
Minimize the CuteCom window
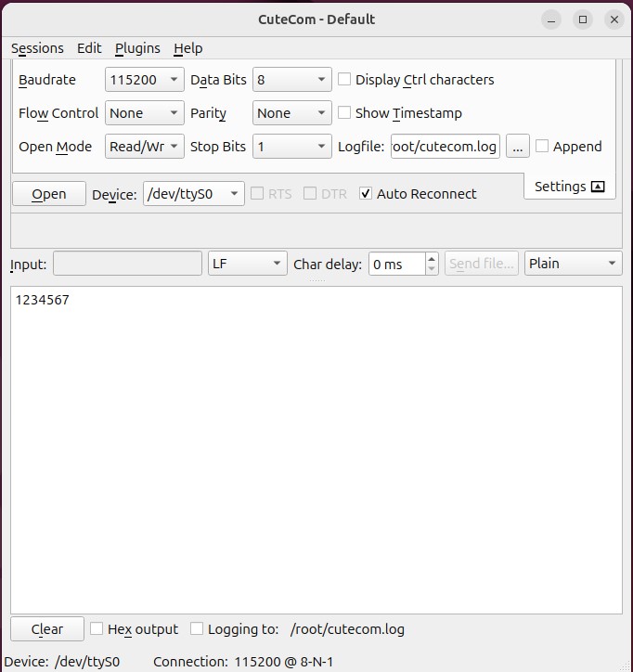coord(551,19)
